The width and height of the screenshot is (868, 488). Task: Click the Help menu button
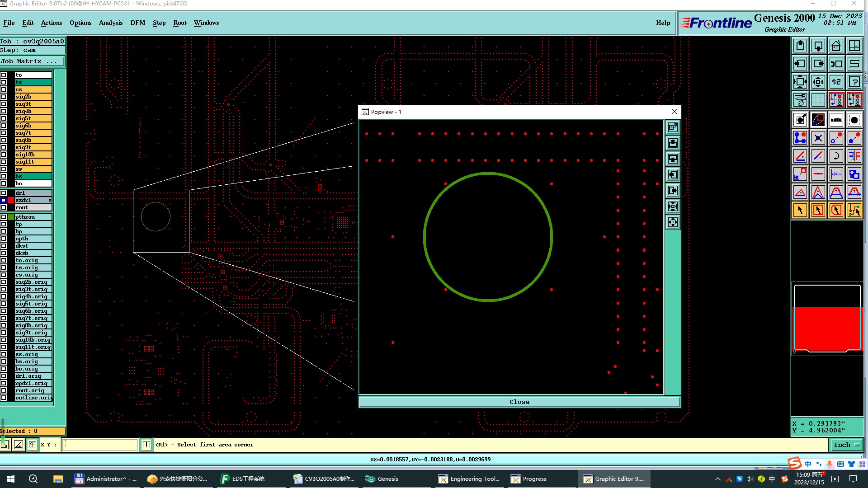pyautogui.click(x=663, y=23)
